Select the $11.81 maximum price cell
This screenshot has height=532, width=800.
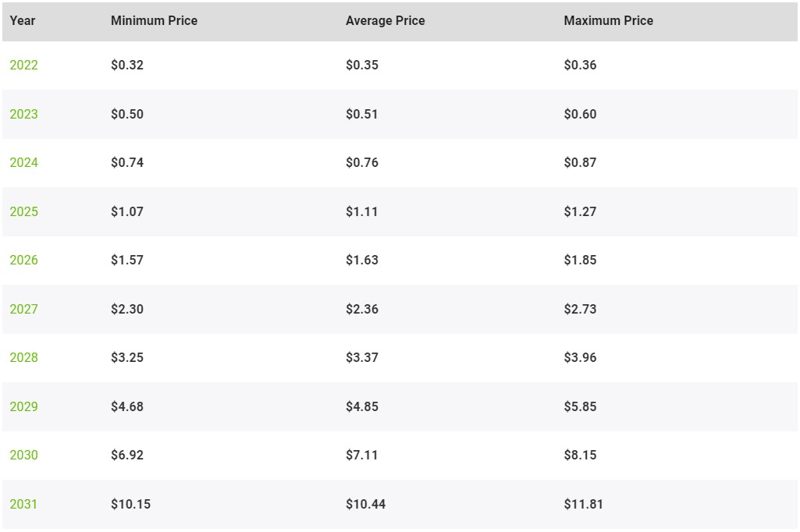click(583, 504)
